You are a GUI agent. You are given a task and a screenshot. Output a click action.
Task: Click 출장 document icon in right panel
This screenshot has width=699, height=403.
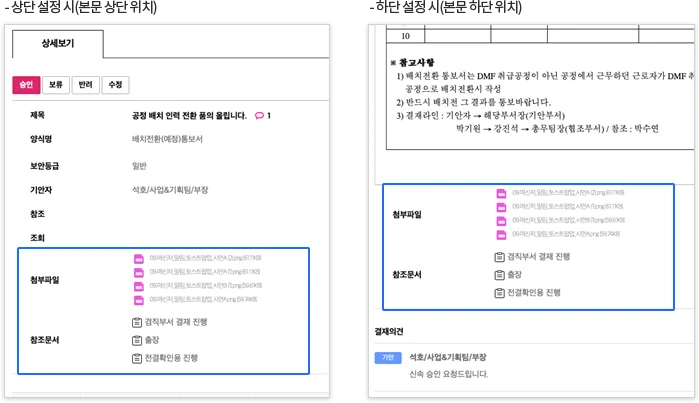[x=500, y=275]
